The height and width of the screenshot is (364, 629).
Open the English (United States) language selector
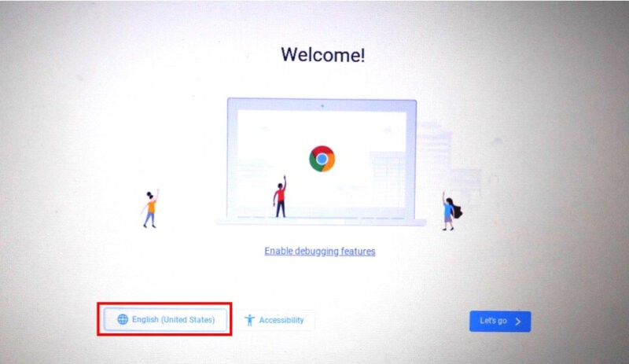point(165,319)
